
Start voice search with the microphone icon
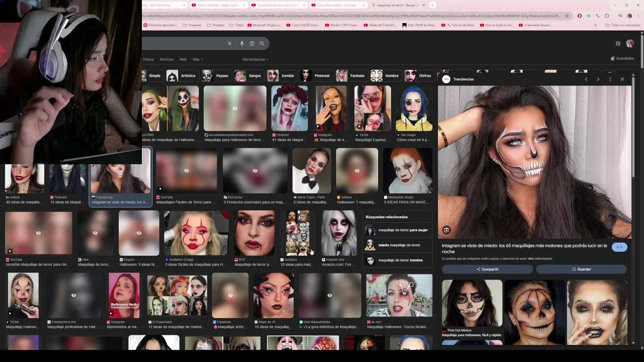(242, 44)
